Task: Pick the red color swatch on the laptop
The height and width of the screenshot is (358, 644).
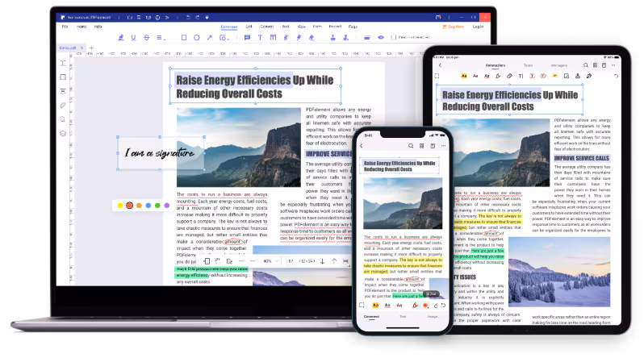Action: pos(129,206)
